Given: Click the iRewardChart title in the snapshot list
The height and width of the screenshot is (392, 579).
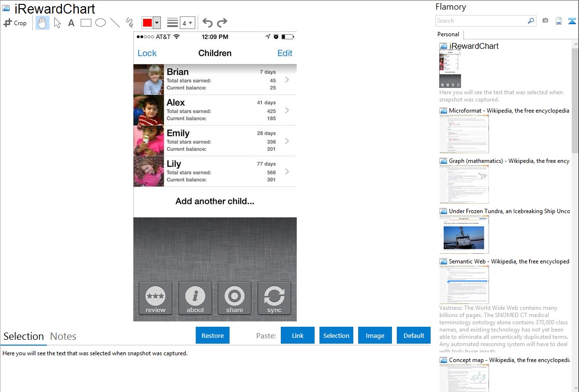Looking at the screenshot, I should click(474, 46).
